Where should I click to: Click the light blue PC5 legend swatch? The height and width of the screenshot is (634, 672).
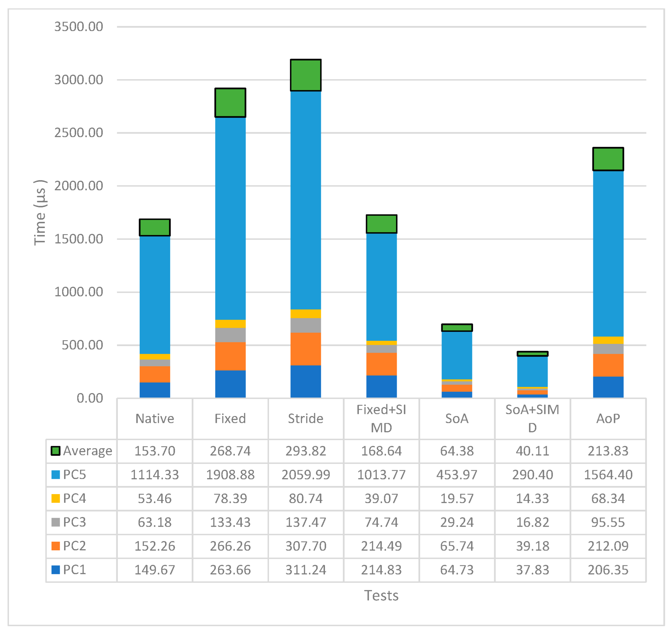[55, 474]
